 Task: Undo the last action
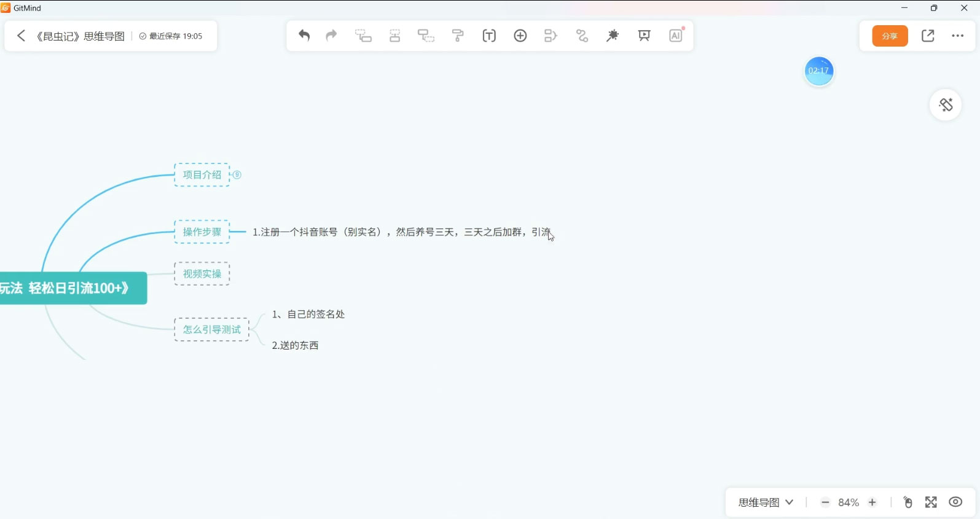[304, 36]
